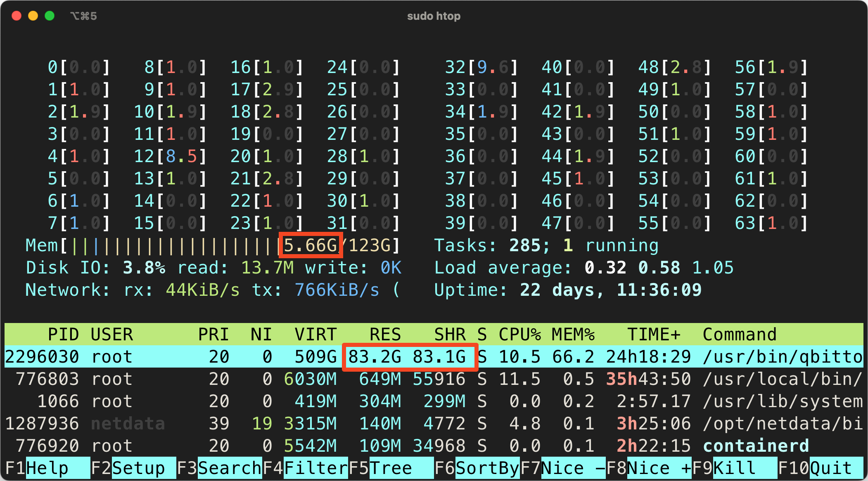Image resolution: width=868 pixels, height=481 pixels.
Task: Click the CPU 63 meter
Action: click(771, 223)
